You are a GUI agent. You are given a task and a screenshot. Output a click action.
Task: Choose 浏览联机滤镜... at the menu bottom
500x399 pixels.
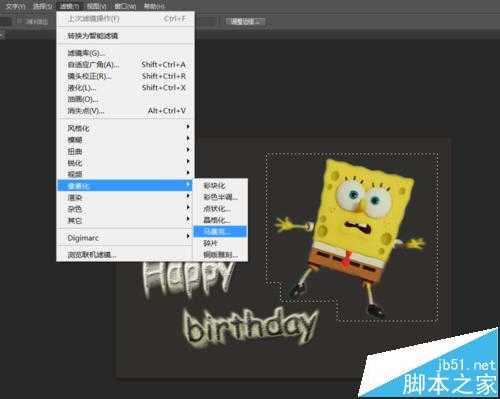tap(125, 255)
